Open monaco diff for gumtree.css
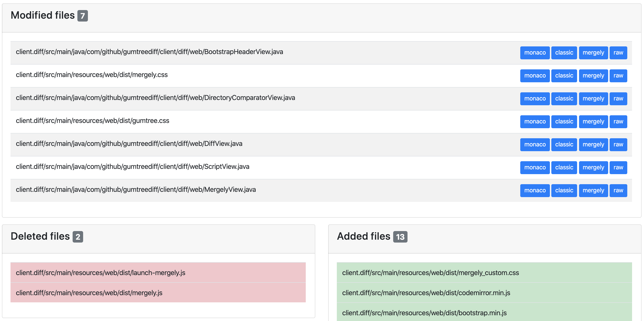The height and width of the screenshot is (321, 644). [535, 122]
